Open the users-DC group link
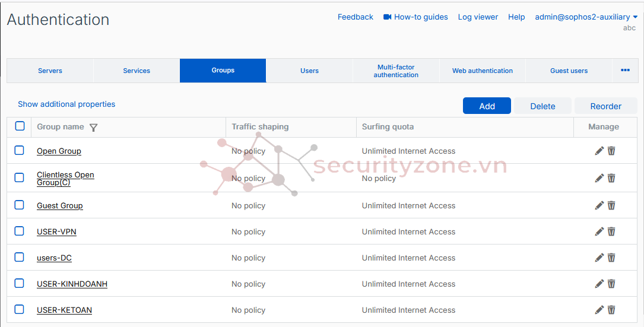This screenshot has height=327, width=644. coord(54,258)
